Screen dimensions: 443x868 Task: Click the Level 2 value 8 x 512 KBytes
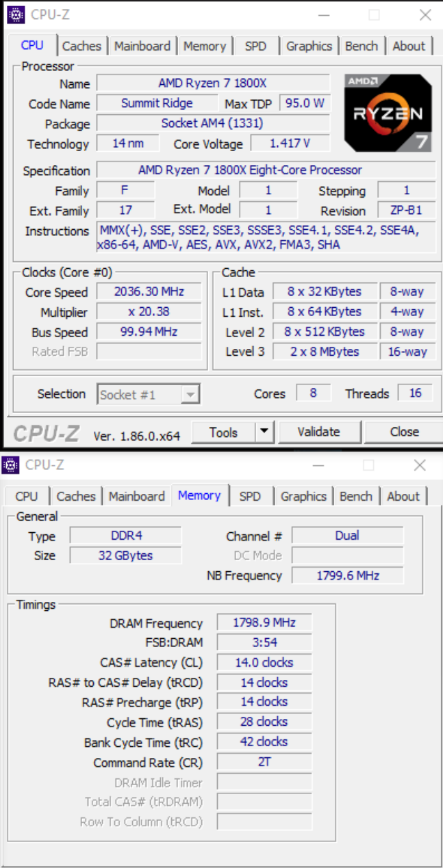coord(325,332)
